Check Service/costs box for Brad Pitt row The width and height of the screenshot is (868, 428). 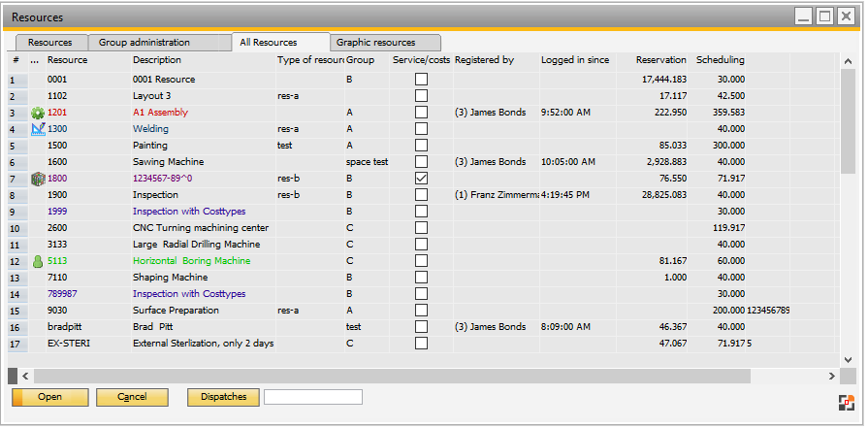[x=421, y=327]
